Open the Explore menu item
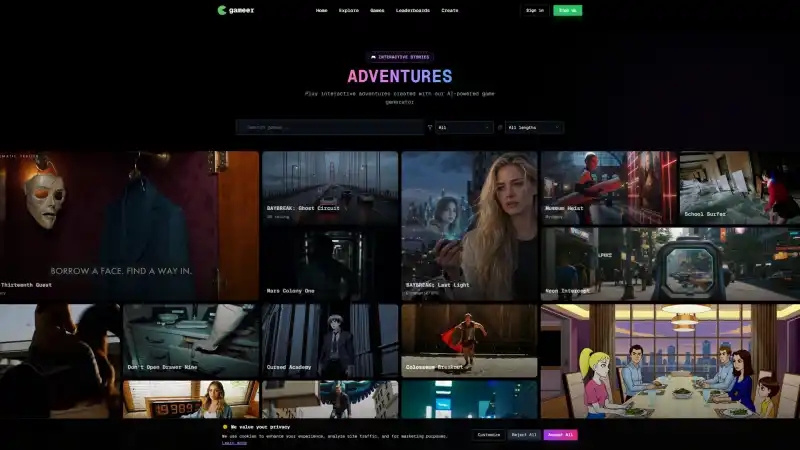 pos(349,10)
